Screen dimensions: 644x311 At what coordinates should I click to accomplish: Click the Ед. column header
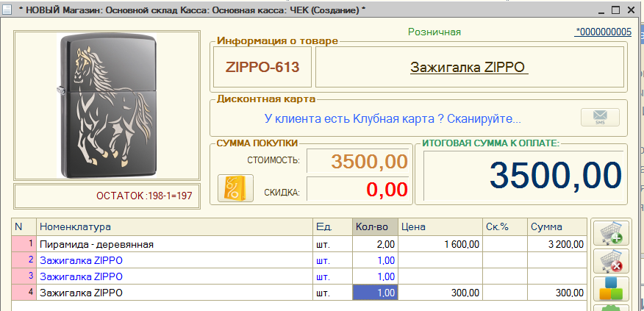[333, 226]
